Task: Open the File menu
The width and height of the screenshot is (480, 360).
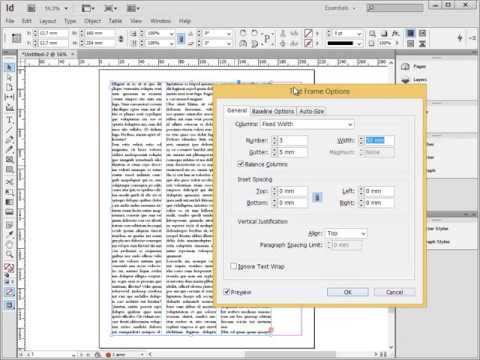Action: (x=10, y=21)
